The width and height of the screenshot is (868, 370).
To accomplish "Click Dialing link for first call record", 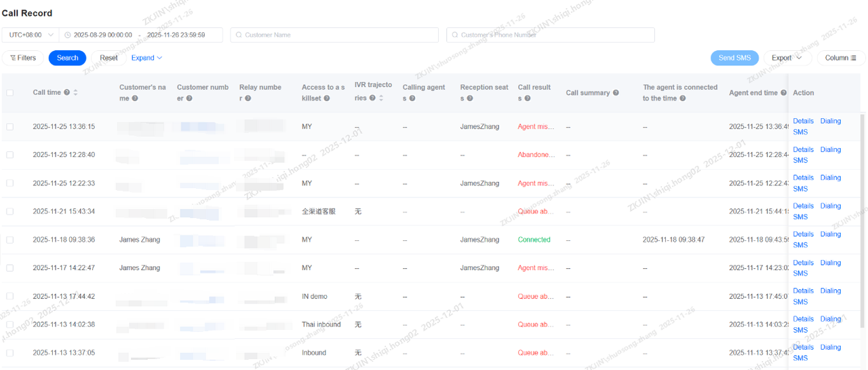I will (830, 121).
